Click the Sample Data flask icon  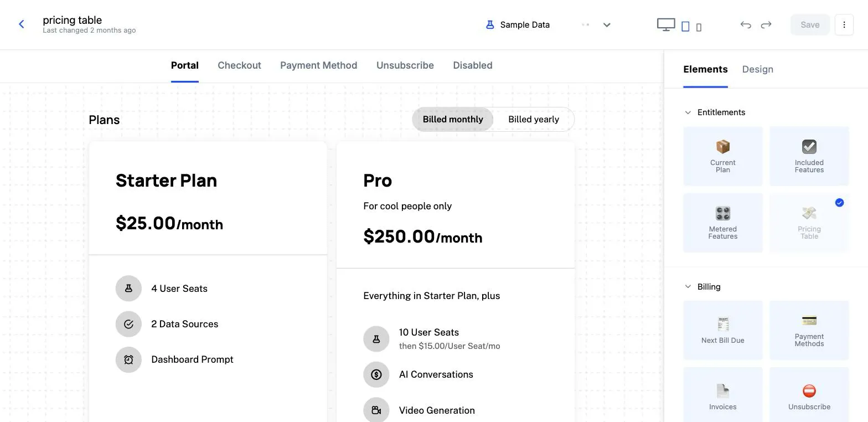[x=489, y=24]
